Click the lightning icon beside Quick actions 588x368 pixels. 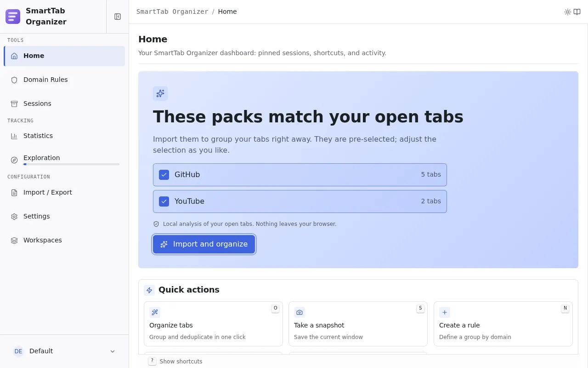149,290
